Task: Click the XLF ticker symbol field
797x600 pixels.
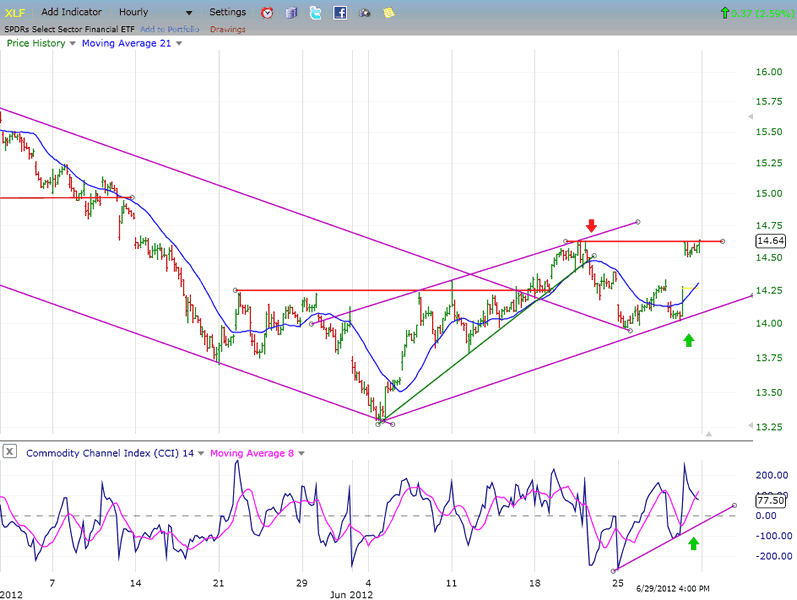Action: [x=15, y=12]
